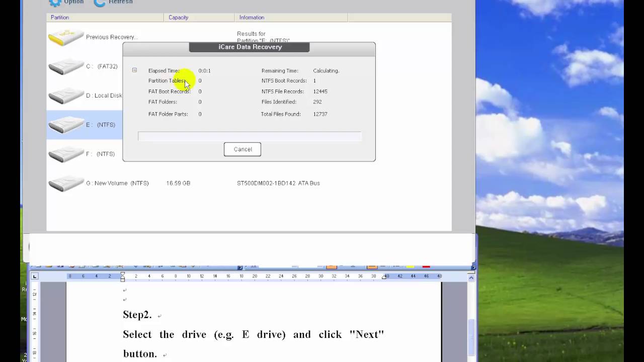Select the D: Local Disk drive icon
Viewport: 644px width, 362px height.
(x=66, y=96)
